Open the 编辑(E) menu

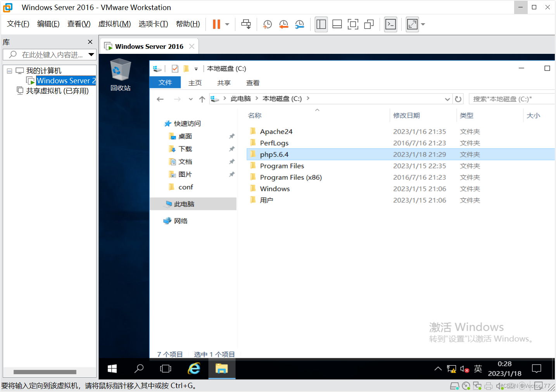[x=48, y=24]
